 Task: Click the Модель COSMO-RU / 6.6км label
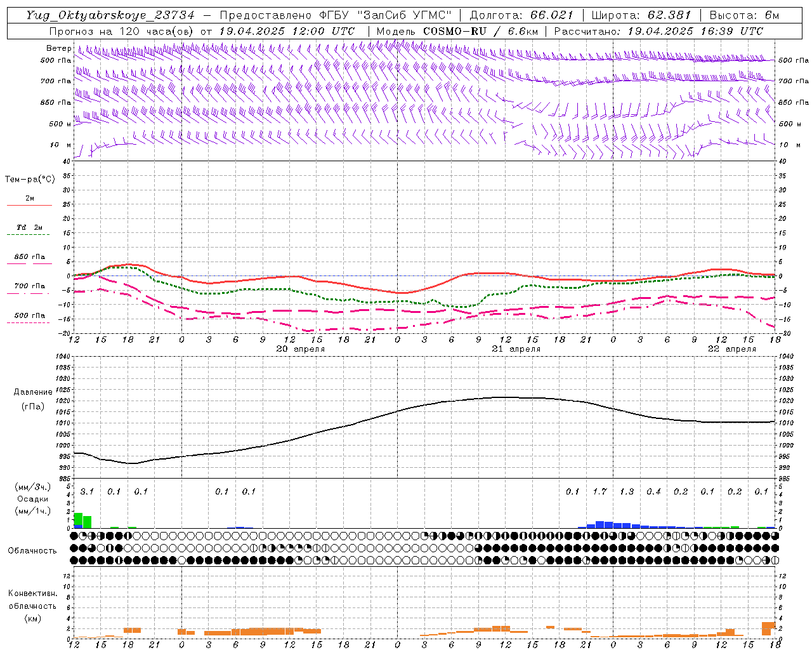tap(457, 31)
